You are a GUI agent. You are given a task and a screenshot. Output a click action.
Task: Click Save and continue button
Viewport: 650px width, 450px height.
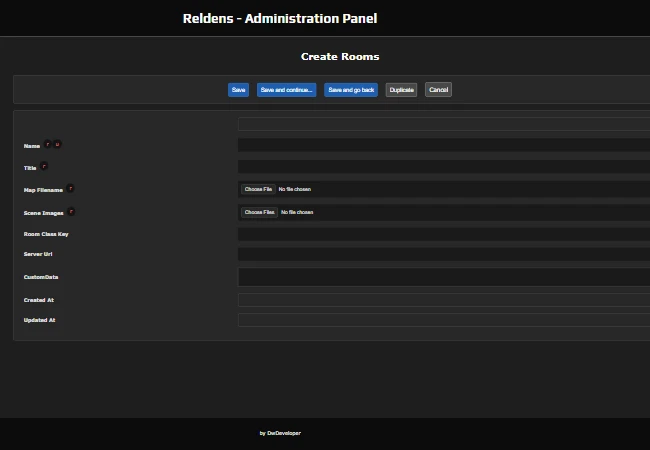click(286, 90)
